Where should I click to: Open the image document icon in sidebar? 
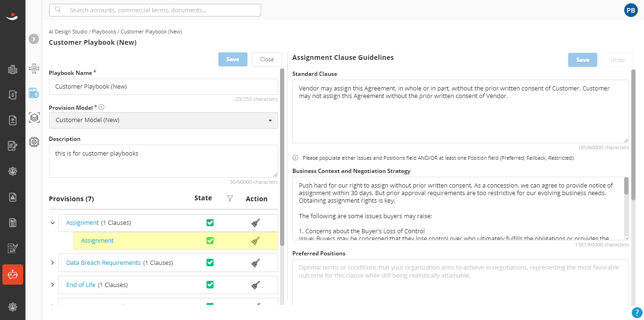coord(13,197)
